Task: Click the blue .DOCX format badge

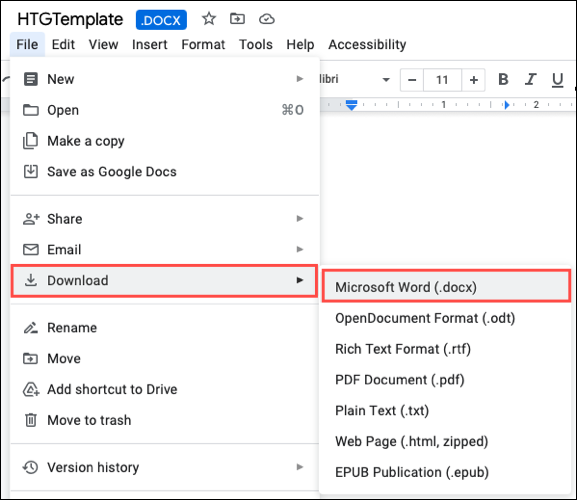Action: click(x=161, y=20)
